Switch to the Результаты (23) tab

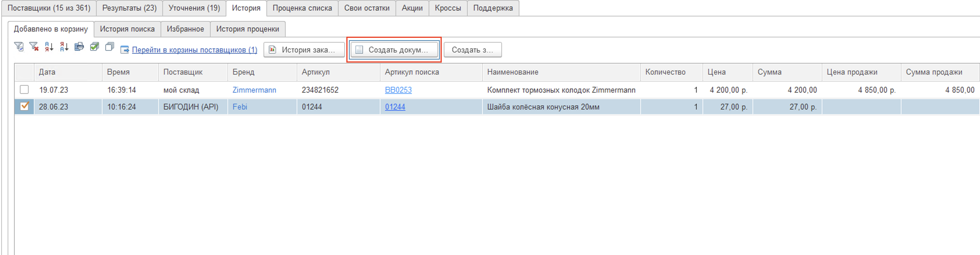coord(129,8)
